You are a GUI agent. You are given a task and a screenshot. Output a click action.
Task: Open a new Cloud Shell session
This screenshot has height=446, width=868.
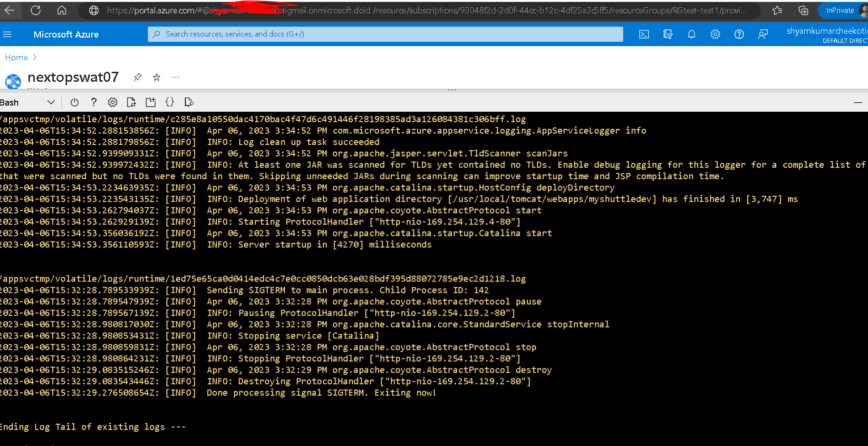tap(151, 102)
